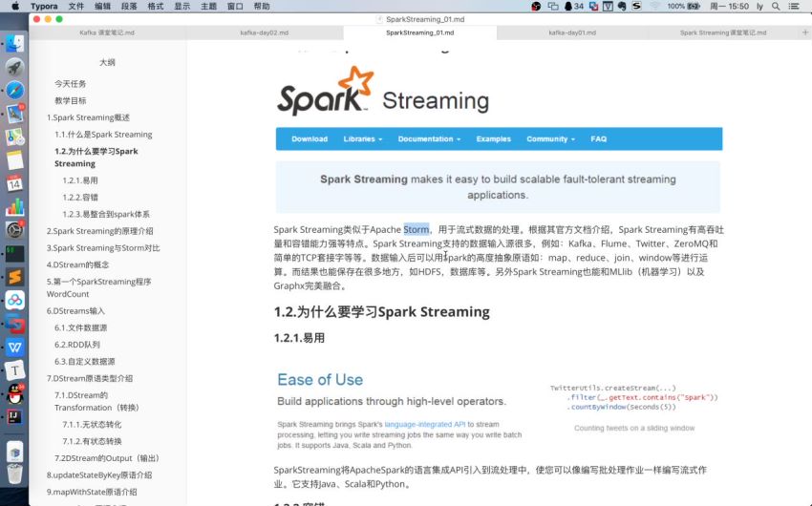Open the 编辑 menu
This screenshot has height=506, width=812.
(x=102, y=7)
